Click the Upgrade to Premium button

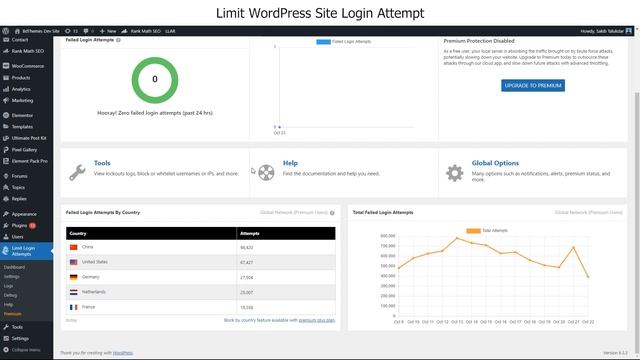pos(533,85)
